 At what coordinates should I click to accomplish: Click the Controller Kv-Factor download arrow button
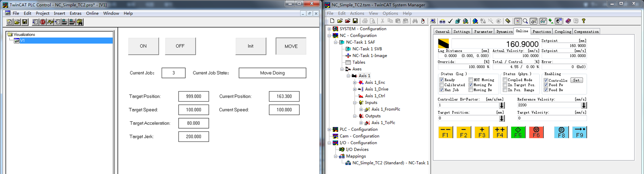click(502, 105)
